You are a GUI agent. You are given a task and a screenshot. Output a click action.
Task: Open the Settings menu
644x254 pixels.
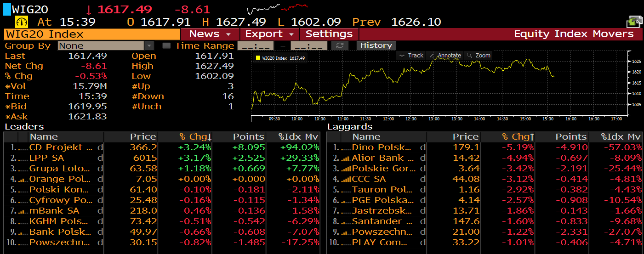(329, 34)
